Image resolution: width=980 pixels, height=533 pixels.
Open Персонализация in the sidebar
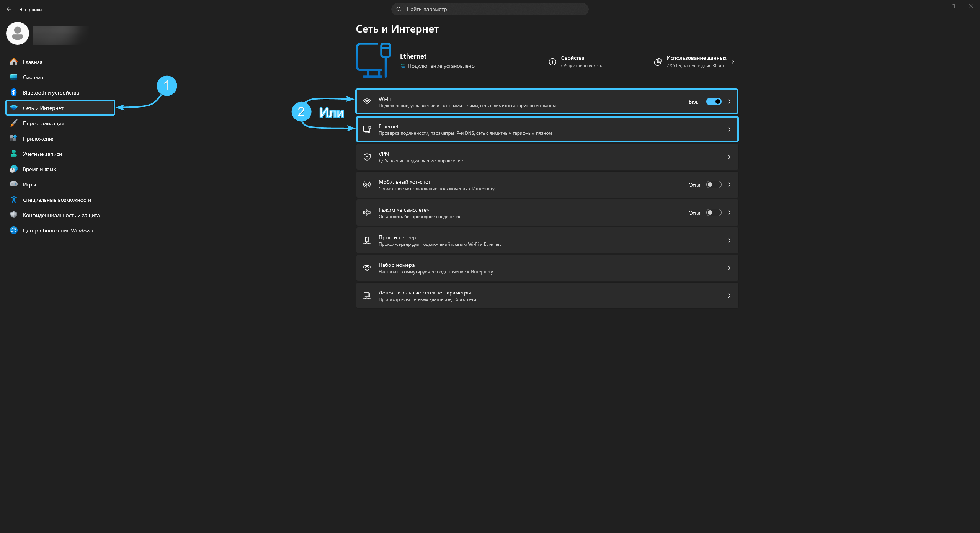[43, 123]
